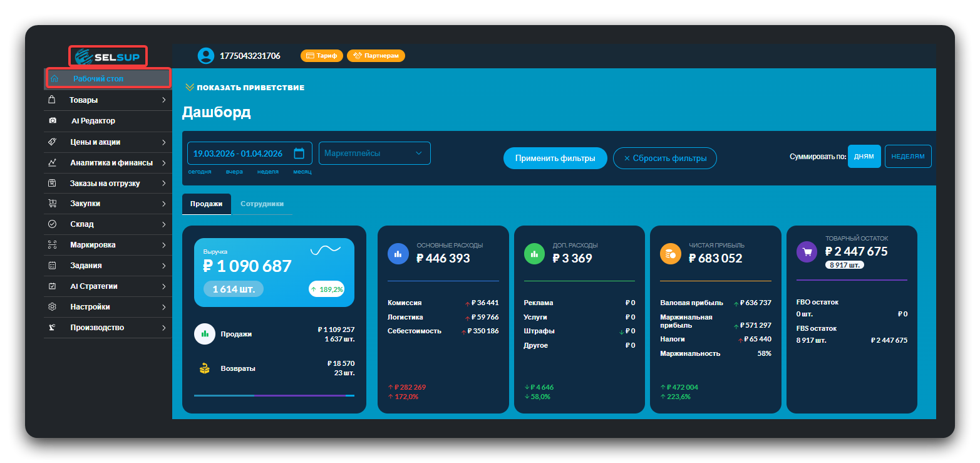Click the user profile avatar icon
This screenshot has height=463, width=980.
(205, 56)
